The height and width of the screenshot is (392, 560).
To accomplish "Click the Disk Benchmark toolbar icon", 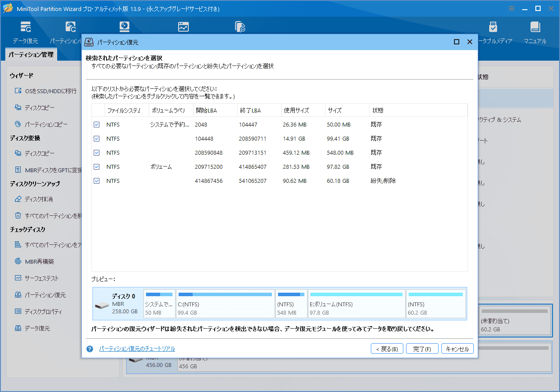I will [x=124, y=27].
